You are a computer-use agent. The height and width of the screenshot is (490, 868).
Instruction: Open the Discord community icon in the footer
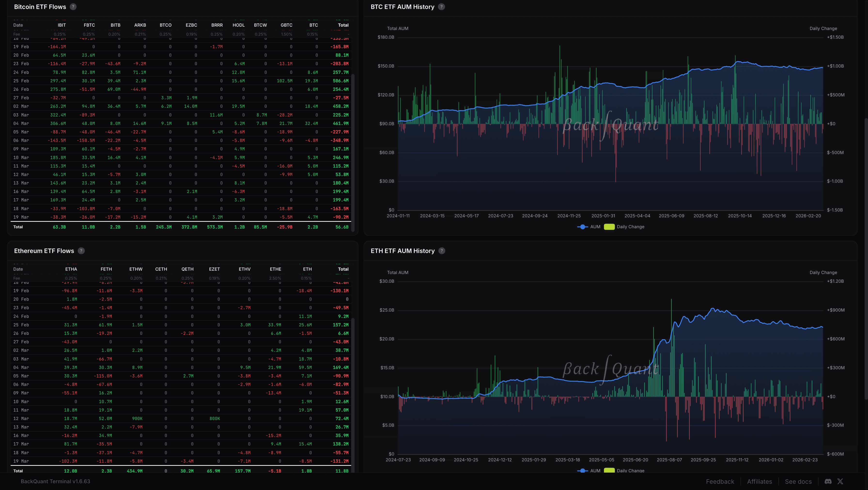[828, 481]
